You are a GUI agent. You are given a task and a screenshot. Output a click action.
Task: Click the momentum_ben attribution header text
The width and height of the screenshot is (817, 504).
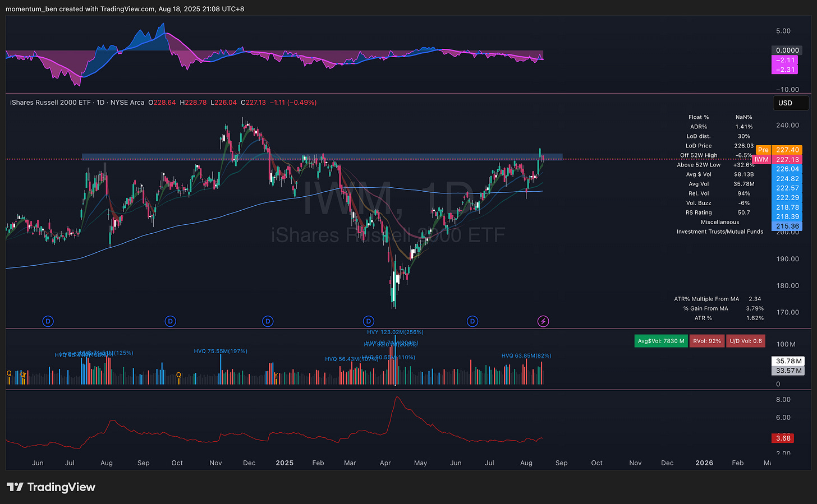[x=125, y=9]
